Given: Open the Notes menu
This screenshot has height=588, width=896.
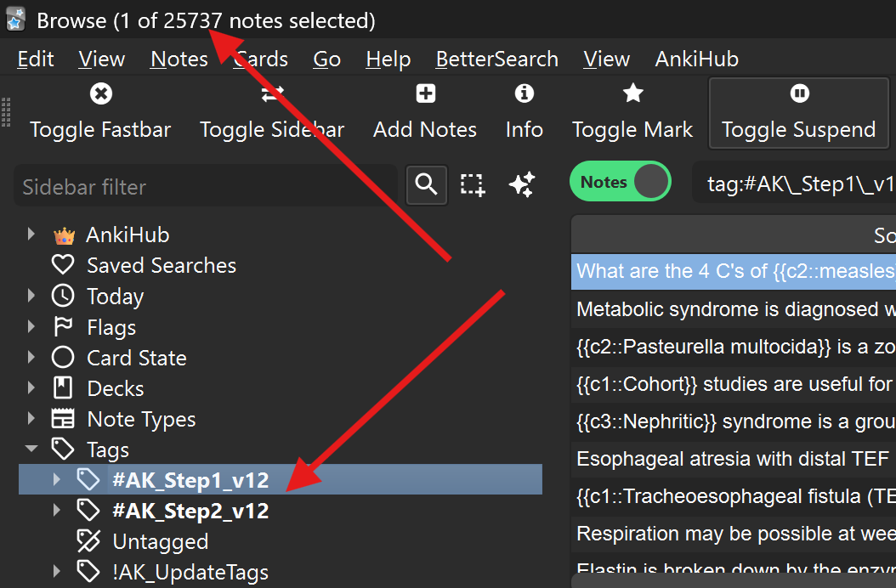Looking at the screenshot, I should [179, 59].
